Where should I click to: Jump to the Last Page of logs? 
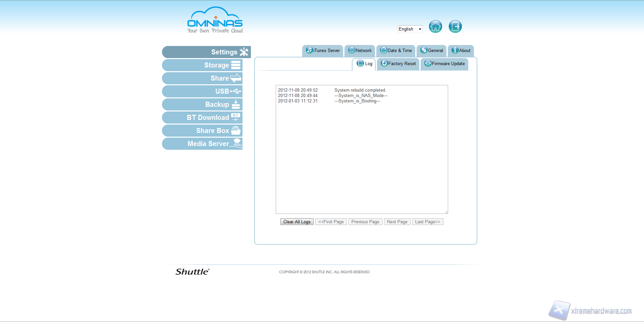point(428,222)
